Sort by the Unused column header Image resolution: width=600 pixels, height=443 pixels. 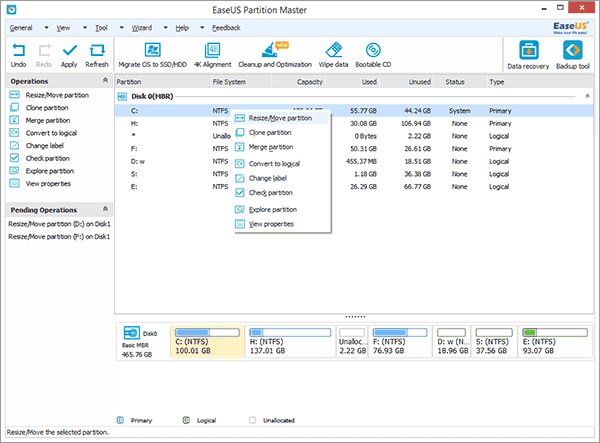pyautogui.click(x=407, y=82)
